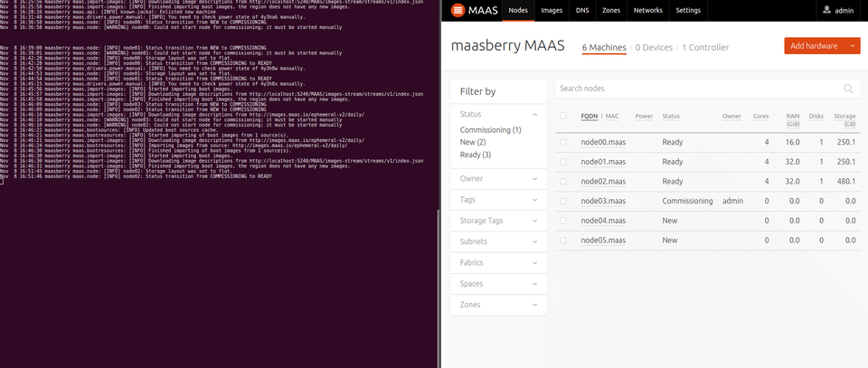Sort nodes by FQDN column
This screenshot has height=368, width=868.
pyautogui.click(x=589, y=117)
